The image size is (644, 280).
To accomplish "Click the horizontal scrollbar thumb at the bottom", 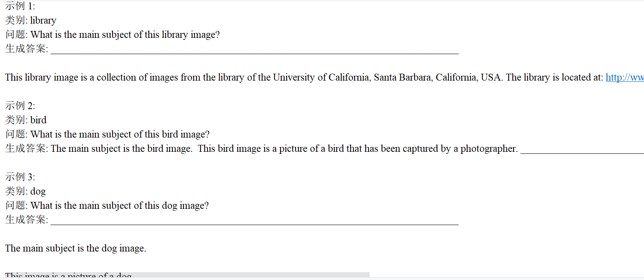I will click(x=187, y=275).
